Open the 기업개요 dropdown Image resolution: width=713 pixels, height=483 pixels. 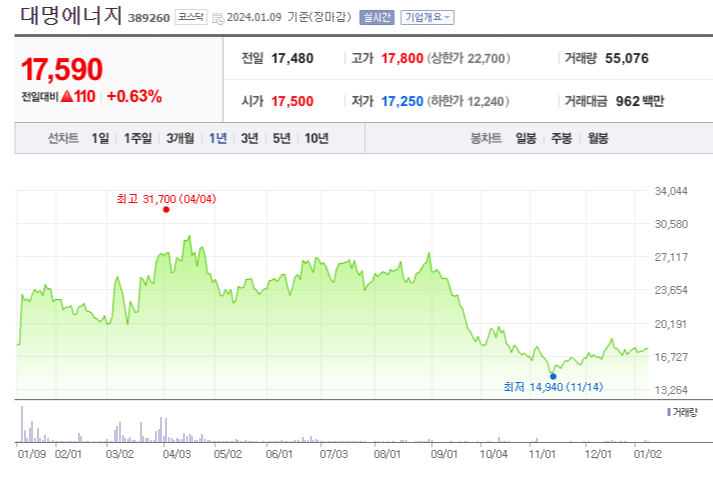[x=427, y=17]
